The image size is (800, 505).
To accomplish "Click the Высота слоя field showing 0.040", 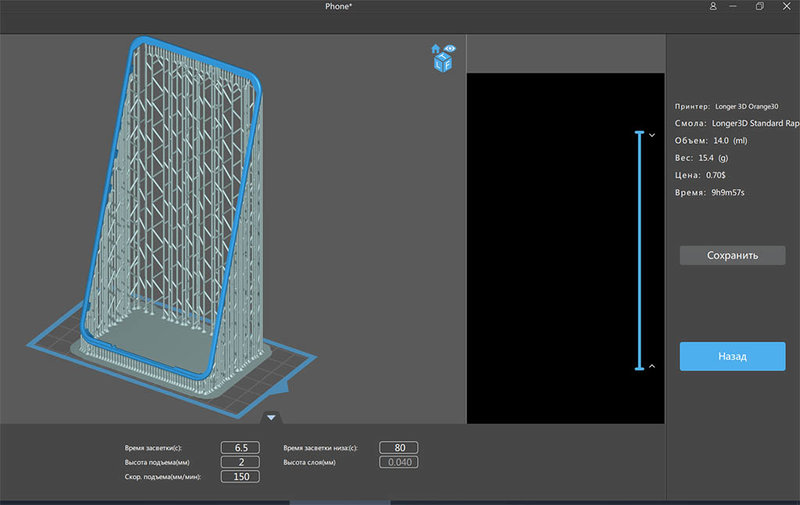I will point(398,462).
